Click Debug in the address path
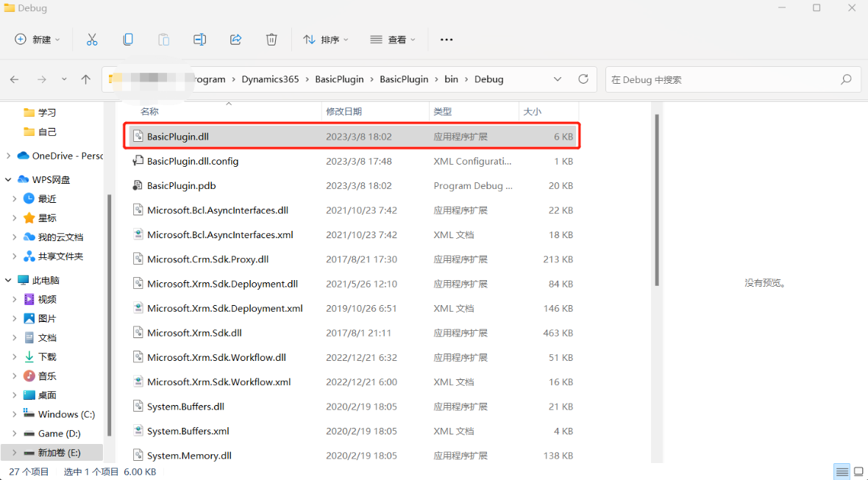The height and width of the screenshot is (480, 868). (489, 79)
